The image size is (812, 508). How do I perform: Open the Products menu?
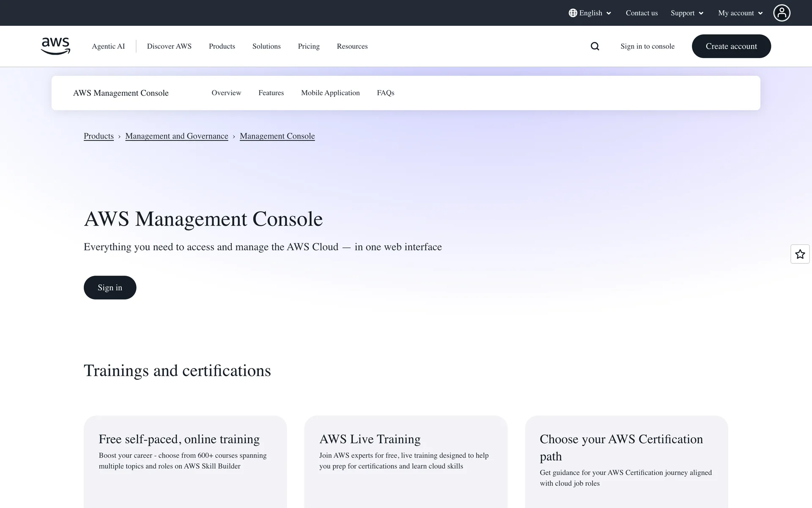click(x=222, y=46)
